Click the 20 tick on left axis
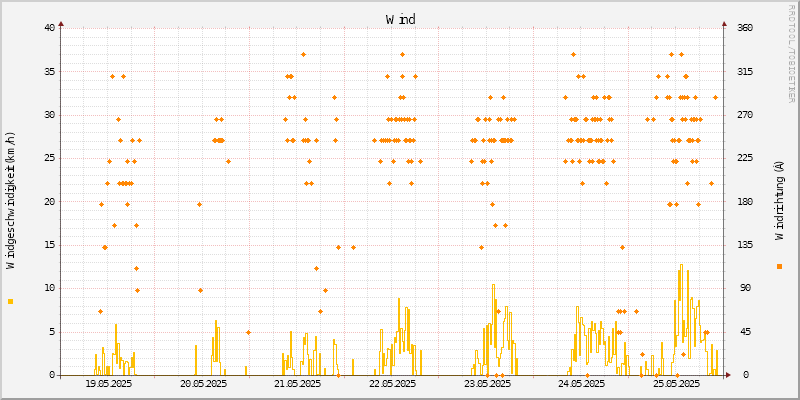The image size is (800, 400). tap(49, 201)
